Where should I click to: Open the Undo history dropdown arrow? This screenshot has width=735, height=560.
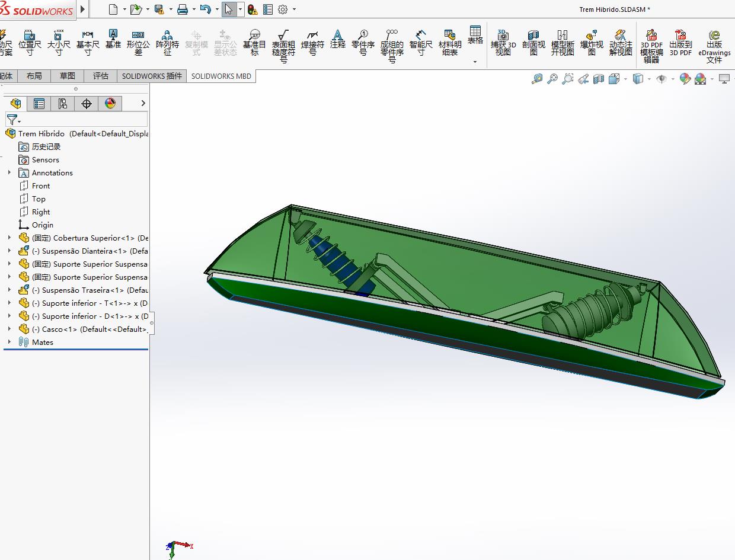pos(217,9)
